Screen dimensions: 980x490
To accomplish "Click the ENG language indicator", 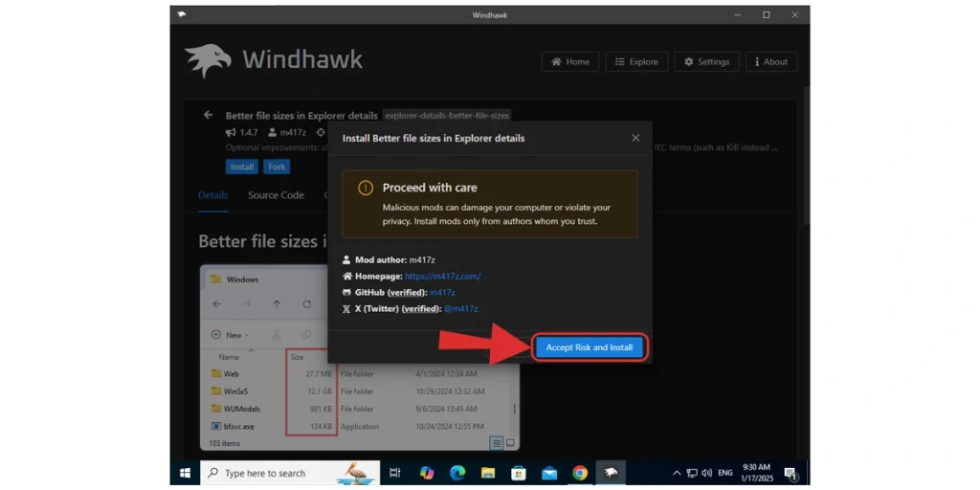I will 725,473.
